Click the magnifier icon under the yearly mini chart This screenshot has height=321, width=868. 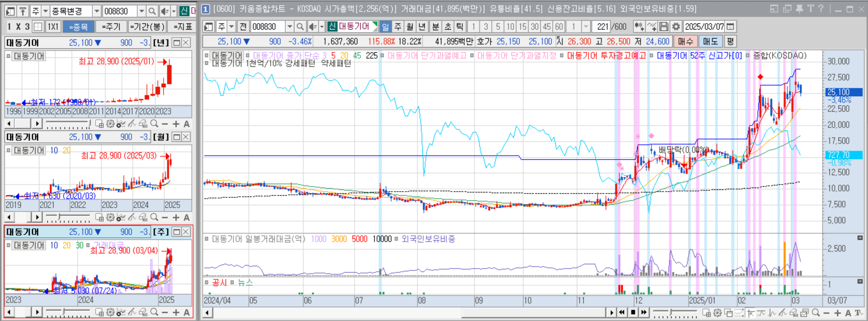coord(154,124)
